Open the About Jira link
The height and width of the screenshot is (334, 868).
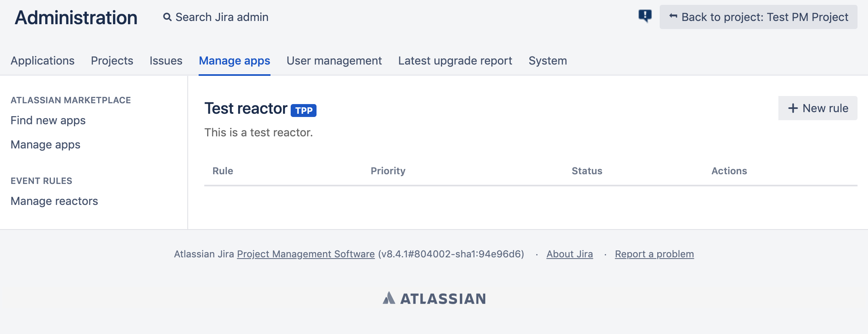570,254
